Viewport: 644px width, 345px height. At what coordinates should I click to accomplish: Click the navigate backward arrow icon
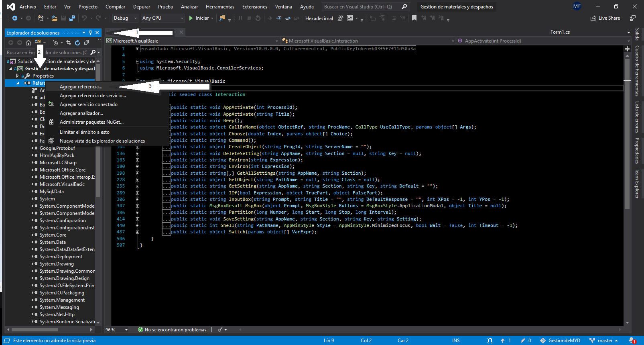click(15, 18)
